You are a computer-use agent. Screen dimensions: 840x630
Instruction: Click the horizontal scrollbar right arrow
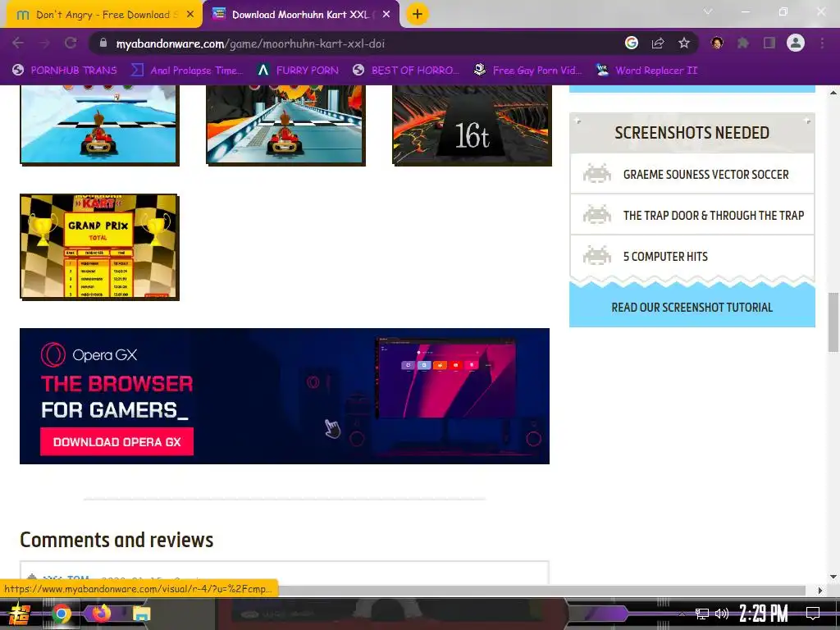[x=820, y=591]
